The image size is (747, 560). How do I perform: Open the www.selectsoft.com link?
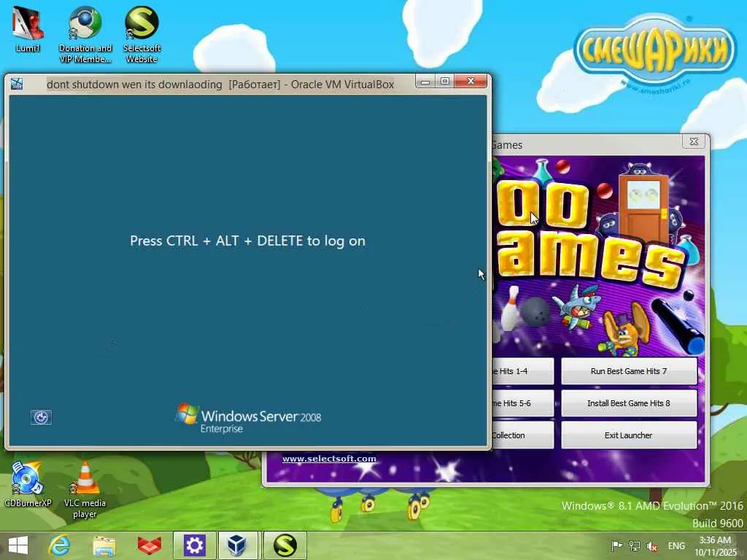click(329, 459)
